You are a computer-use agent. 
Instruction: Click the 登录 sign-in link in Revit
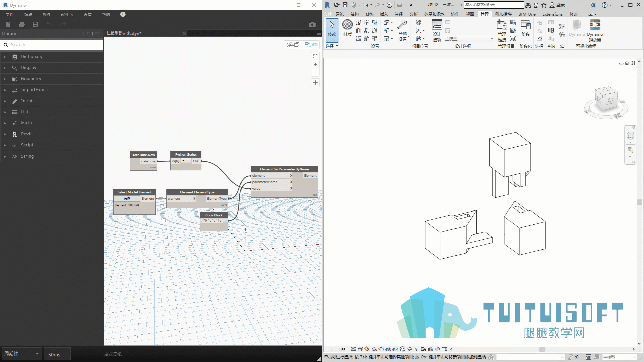(560, 5)
